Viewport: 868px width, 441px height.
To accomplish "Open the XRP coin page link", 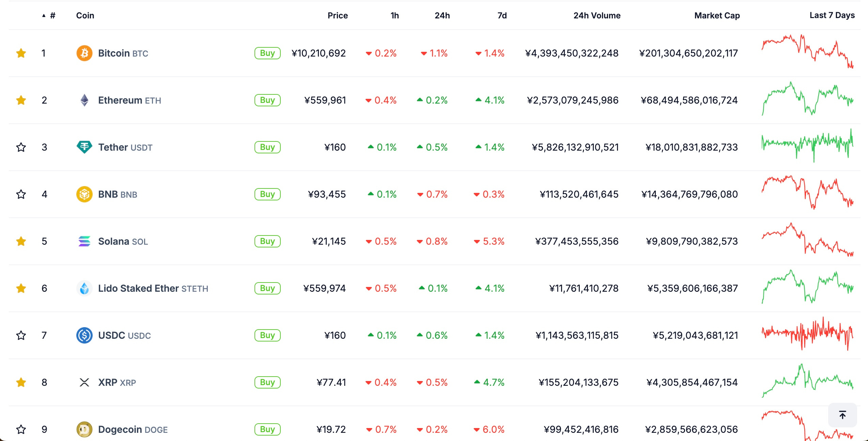I will pyautogui.click(x=117, y=382).
